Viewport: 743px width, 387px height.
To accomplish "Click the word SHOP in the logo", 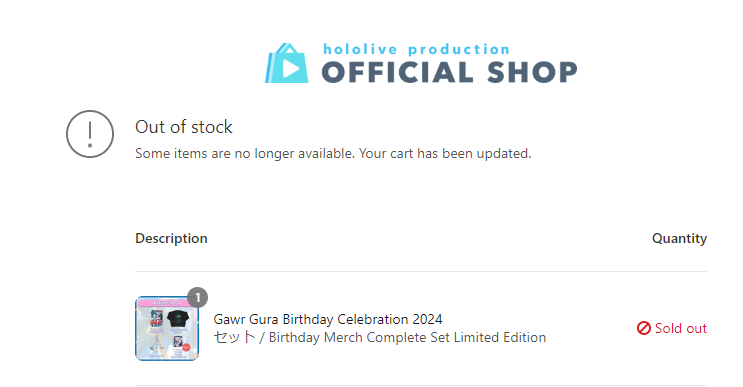I will click(x=532, y=72).
